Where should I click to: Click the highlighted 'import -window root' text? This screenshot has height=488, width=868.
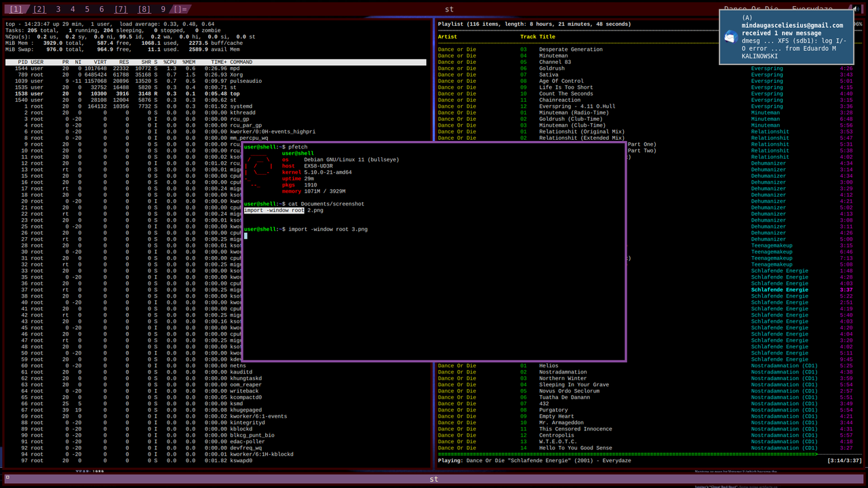point(274,210)
